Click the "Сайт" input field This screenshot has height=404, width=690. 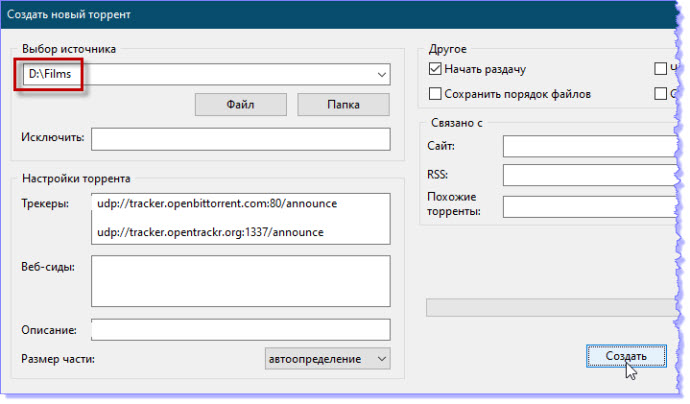[590, 146]
